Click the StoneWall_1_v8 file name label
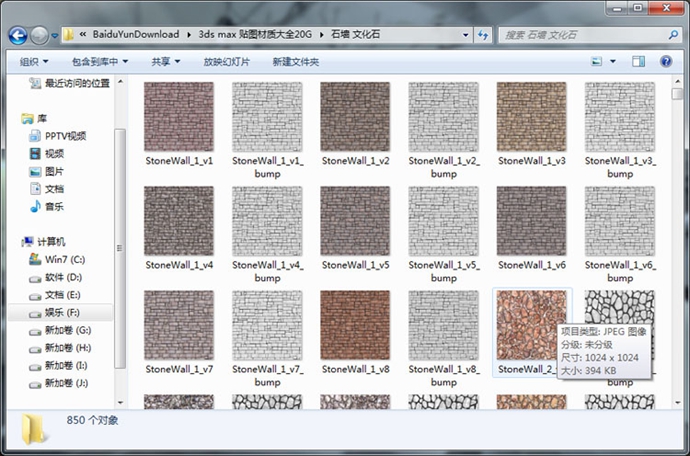Viewport: 690px width, 456px height. (355, 369)
